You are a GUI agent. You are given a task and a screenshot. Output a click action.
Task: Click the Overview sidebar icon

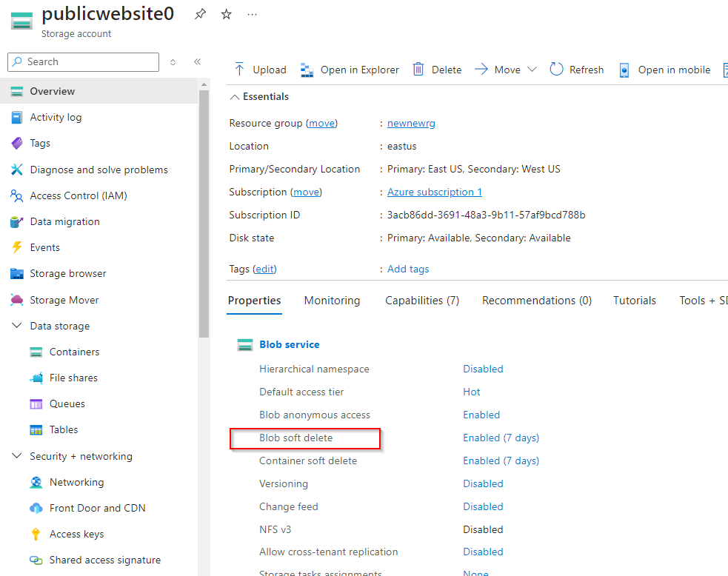[17, 92]
